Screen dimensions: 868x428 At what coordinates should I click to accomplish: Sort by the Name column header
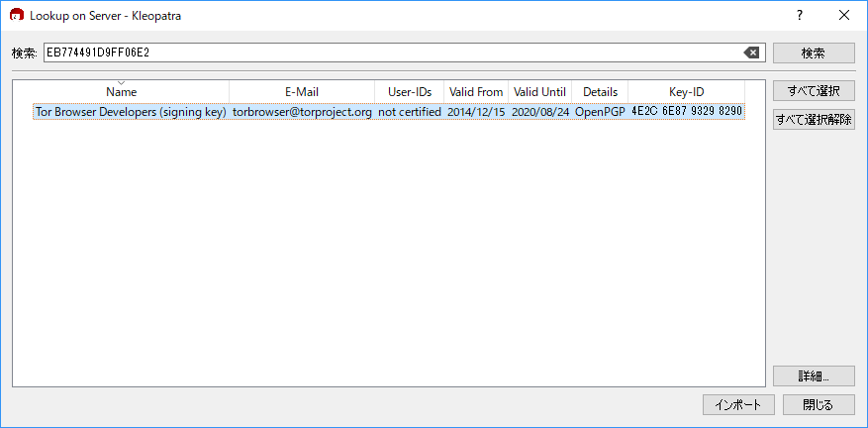(x=121, y=91)
